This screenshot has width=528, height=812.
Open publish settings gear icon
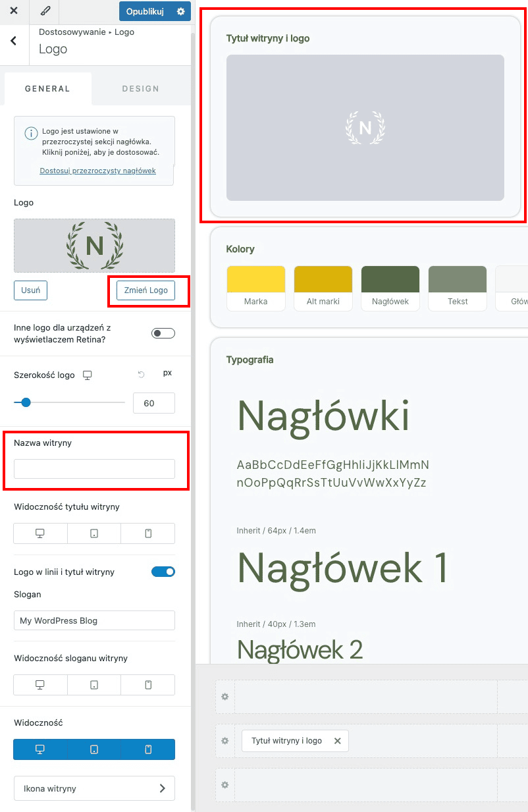point(181,11)
